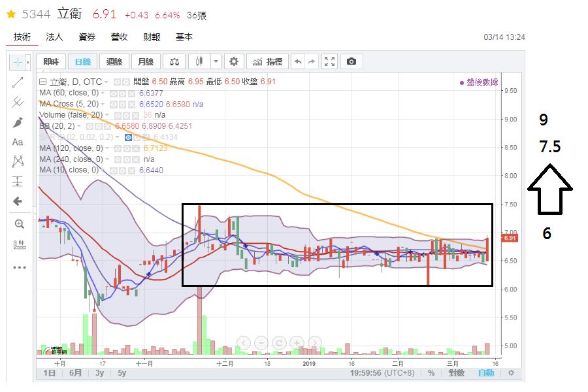588x392 pixels.
Task: Select the 日線 daily interval button
Action: 83,61
